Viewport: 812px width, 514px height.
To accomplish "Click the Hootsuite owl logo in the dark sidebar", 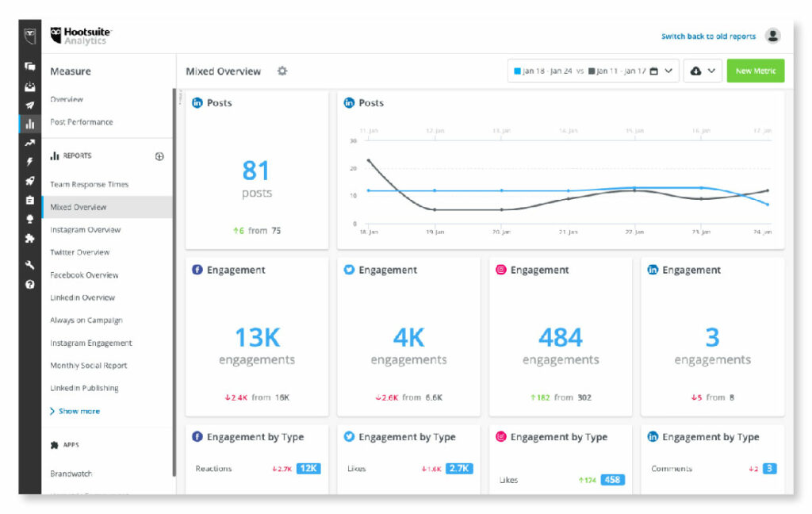I will pyautogui.click(x=30, y=36).
